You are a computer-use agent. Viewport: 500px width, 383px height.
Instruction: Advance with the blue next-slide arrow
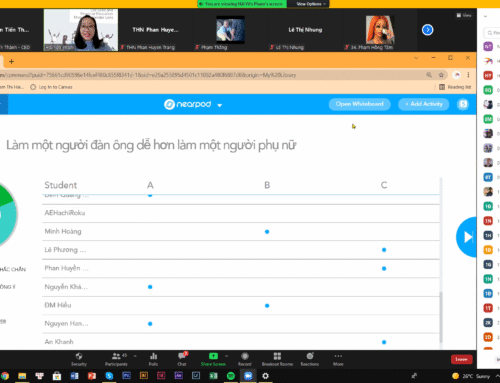tap(467, 237)
